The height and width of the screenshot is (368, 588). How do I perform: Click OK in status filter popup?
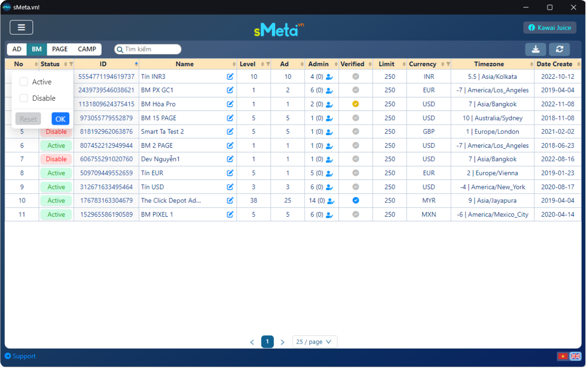click(60, 119)
